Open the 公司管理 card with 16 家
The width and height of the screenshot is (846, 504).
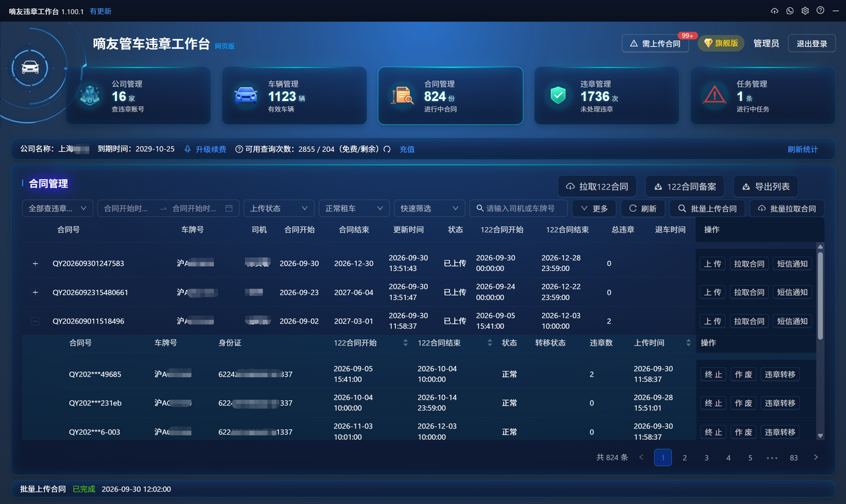pos(138,95)
